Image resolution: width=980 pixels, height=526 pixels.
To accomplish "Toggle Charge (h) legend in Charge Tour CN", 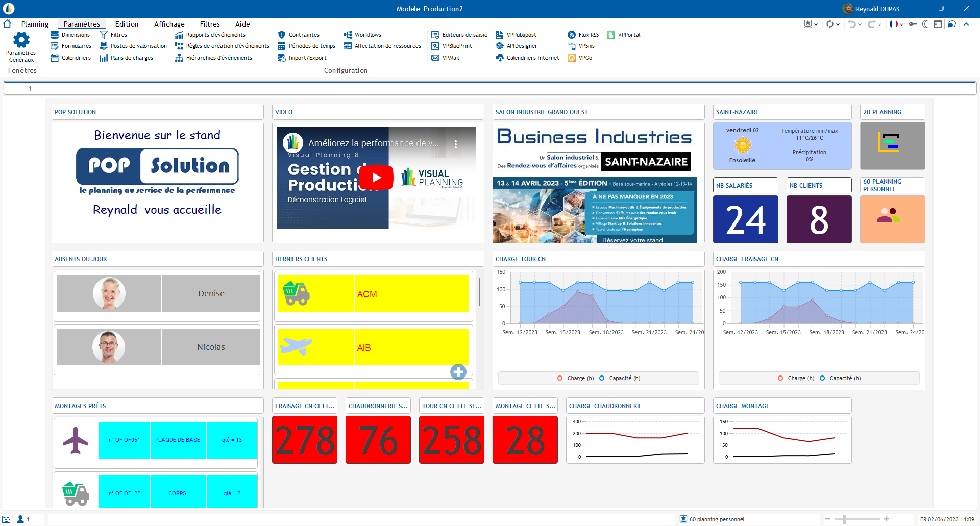I will point(575,378).
